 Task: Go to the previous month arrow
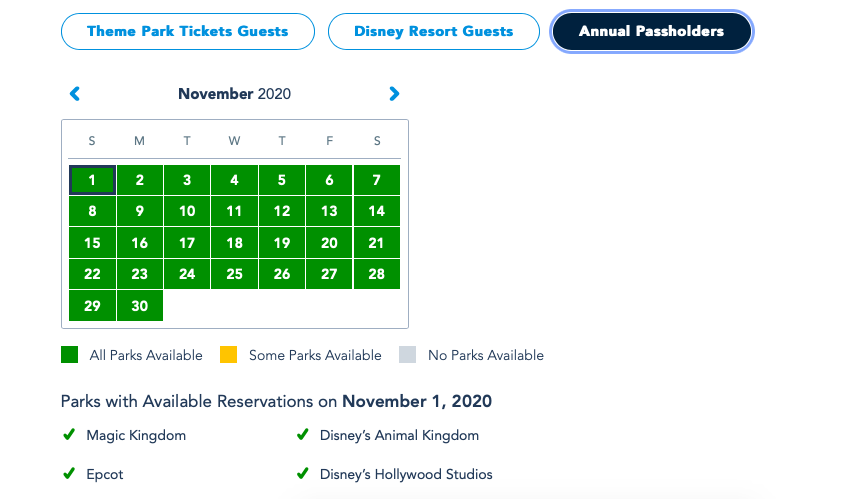75,94
